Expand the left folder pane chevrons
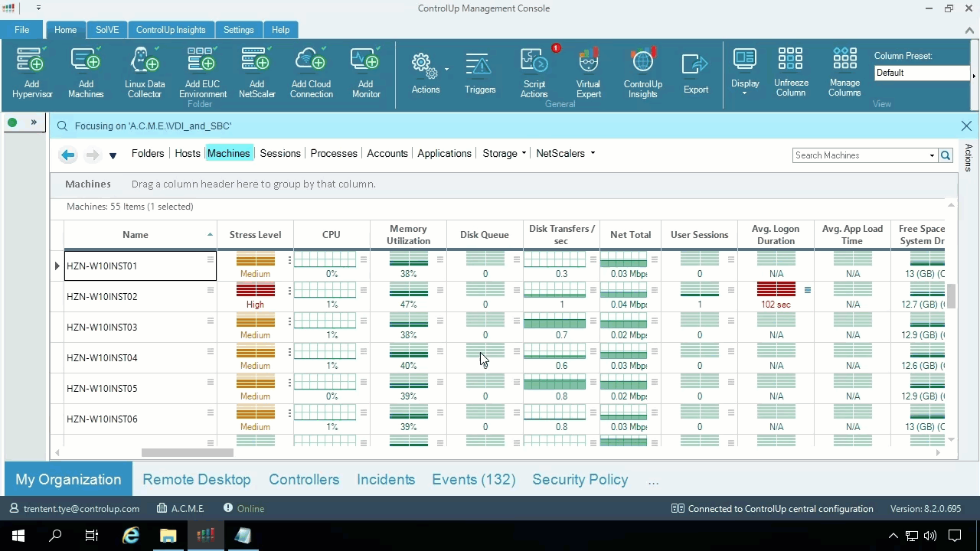 34,122
